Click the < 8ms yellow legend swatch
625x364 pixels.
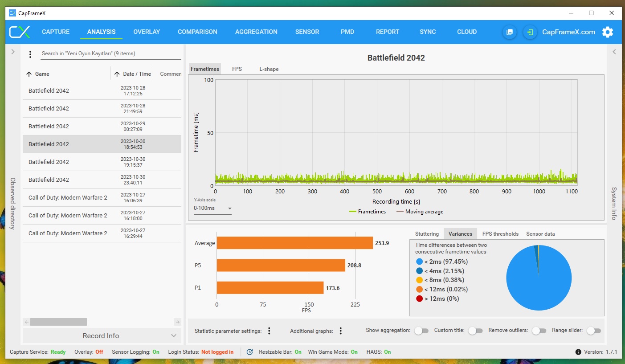pyautogui.click(x=419, y=280)
